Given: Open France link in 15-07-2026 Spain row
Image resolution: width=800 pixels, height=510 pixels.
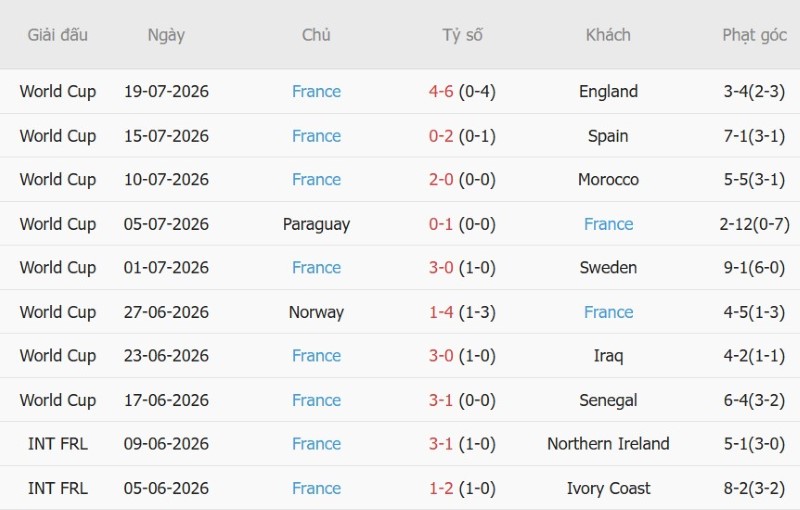Looking at the screenshot, I should [x=316, y=136].
